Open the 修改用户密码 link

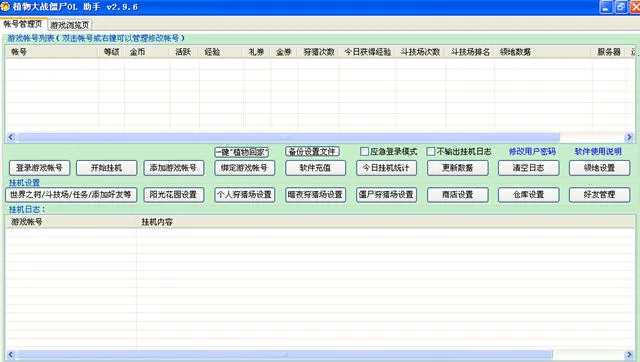click(532, 152)
